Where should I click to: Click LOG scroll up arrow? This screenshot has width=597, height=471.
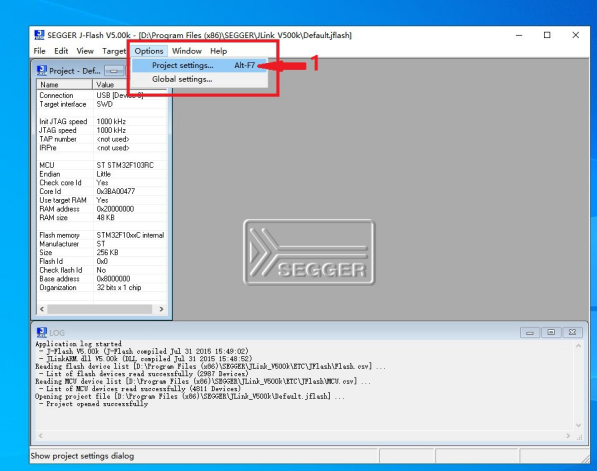click(578, 346)
